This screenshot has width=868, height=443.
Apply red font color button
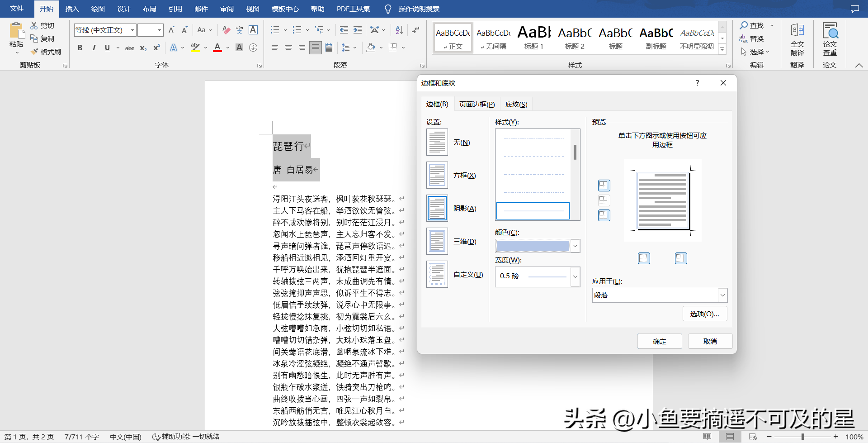click(217, 48)
